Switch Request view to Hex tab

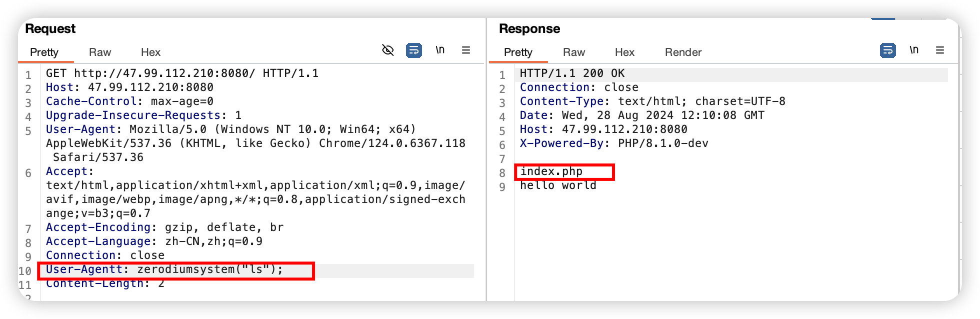(x=150, y=52)
